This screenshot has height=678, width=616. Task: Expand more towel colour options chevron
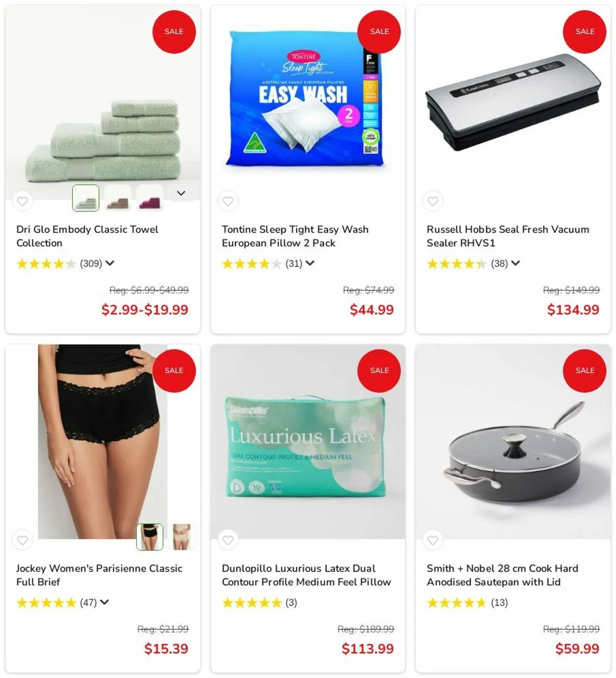coord(181,193)
